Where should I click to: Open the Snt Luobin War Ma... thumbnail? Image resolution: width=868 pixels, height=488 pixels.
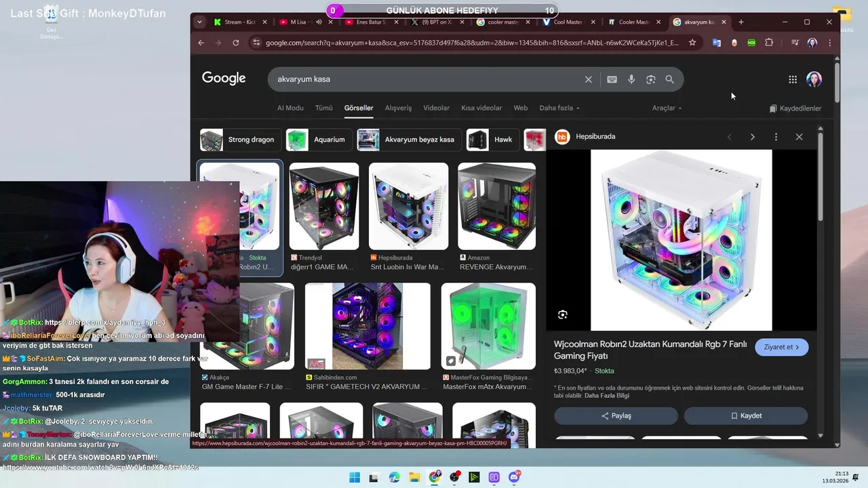point(408,206)
